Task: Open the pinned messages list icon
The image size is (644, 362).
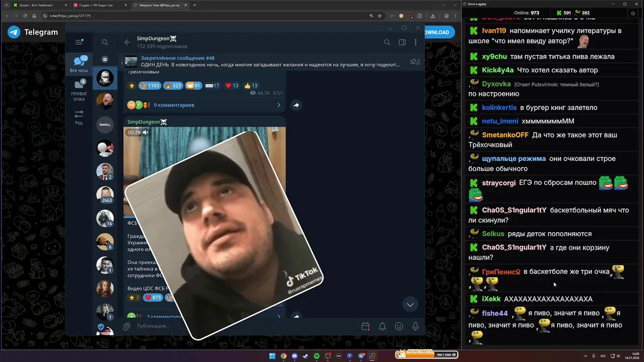Action: [x=415, y=62]
